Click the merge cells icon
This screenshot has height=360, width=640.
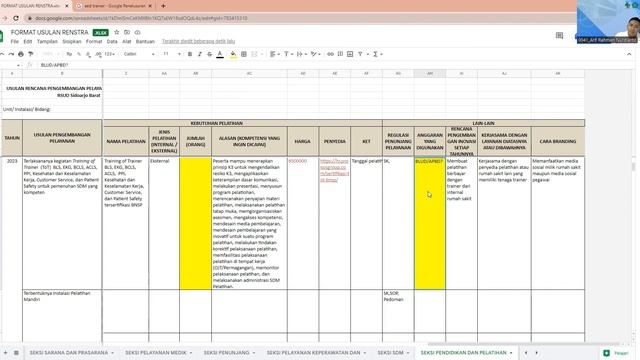254,54
